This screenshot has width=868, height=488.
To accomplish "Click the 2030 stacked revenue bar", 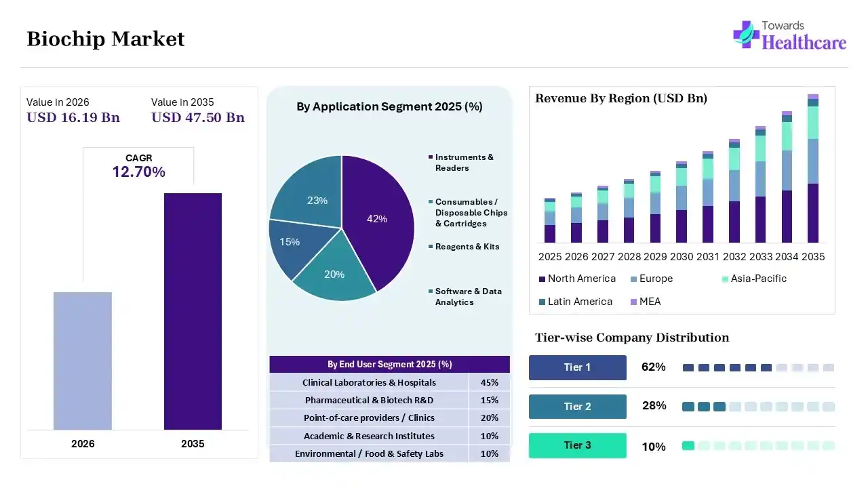I will tap(682, 202).
